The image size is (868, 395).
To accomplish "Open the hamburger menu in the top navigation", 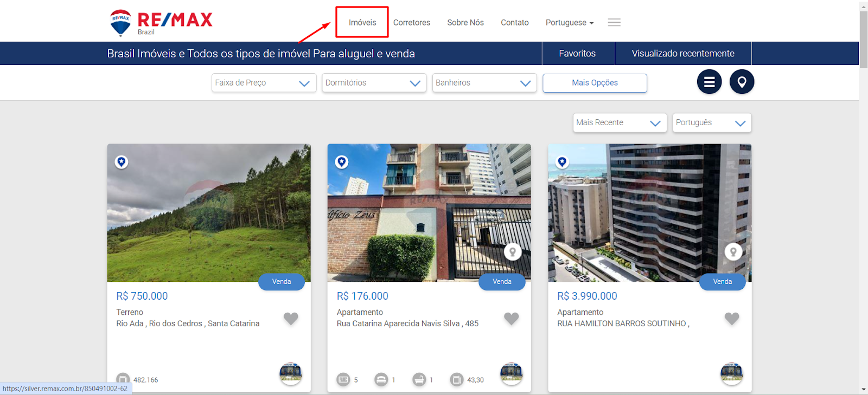I will [x=614, y=22].
